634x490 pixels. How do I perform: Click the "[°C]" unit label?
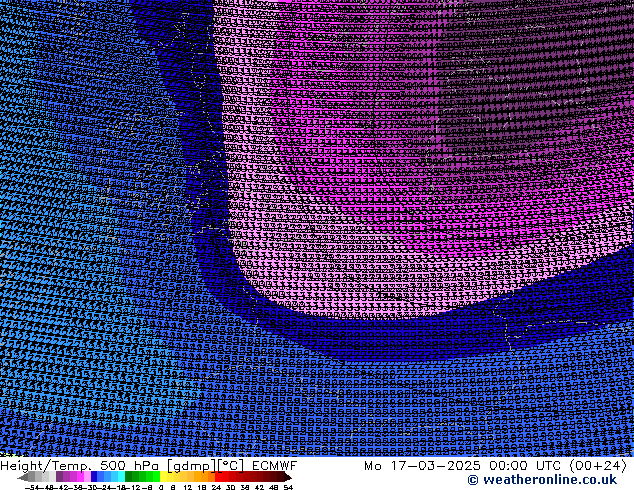click(231, 466)
